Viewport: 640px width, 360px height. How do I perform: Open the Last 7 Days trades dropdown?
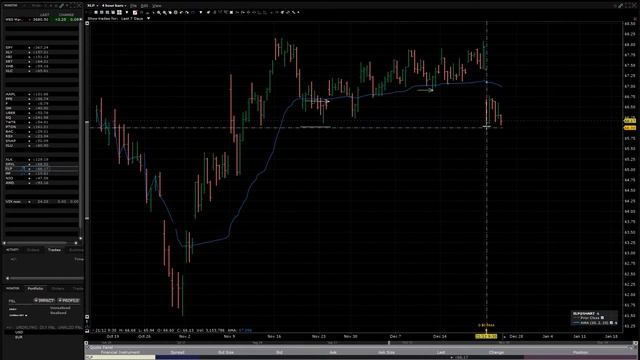[136, 18]
